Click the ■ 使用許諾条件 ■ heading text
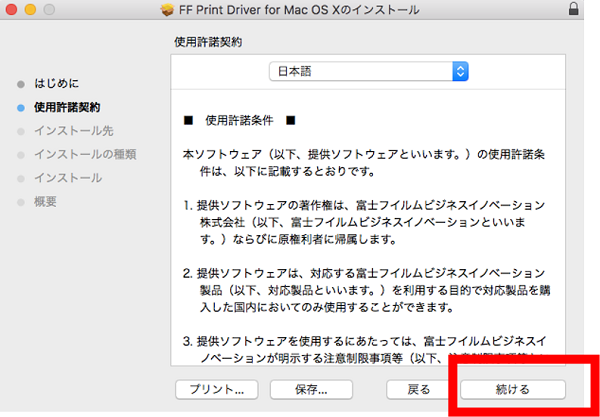The width and height of the screenshot is (600, 417). pyautogui.click(x=240, y=121)
